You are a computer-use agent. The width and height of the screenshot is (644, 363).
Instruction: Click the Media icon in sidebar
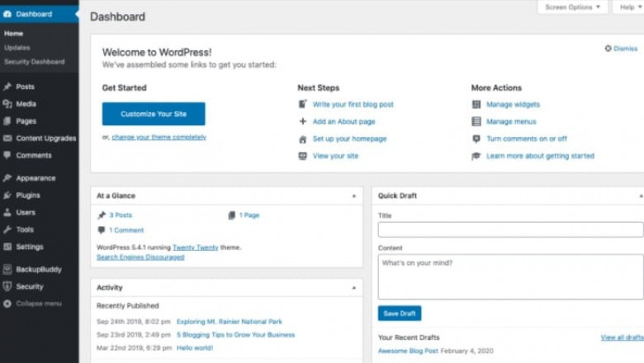tap(8, 104)
